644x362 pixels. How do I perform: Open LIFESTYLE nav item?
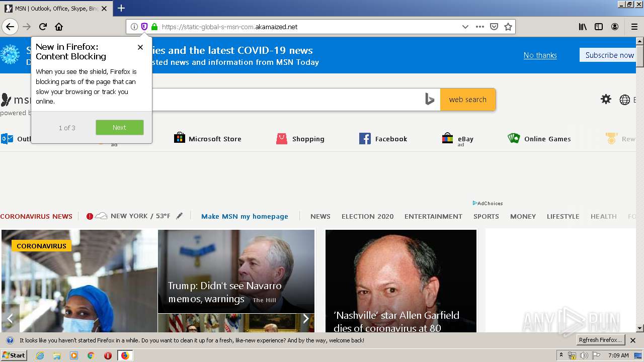(x=563, y=216)
